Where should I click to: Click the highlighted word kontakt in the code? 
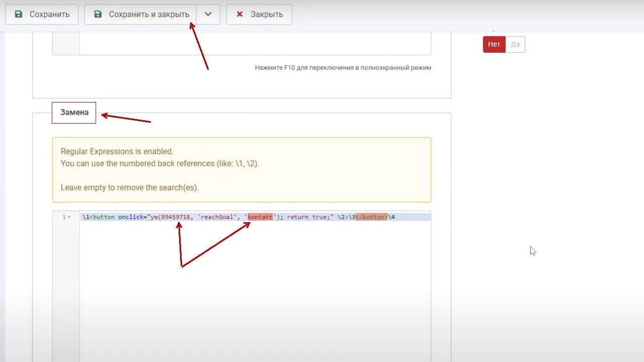pyautogui.click(x=260, y=217)
